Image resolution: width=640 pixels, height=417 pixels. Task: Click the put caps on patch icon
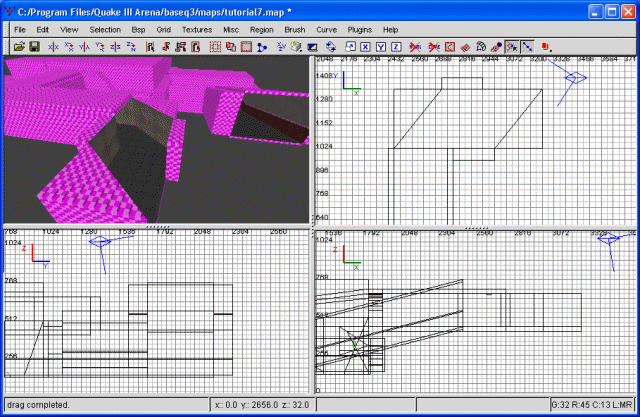point(496,47)
